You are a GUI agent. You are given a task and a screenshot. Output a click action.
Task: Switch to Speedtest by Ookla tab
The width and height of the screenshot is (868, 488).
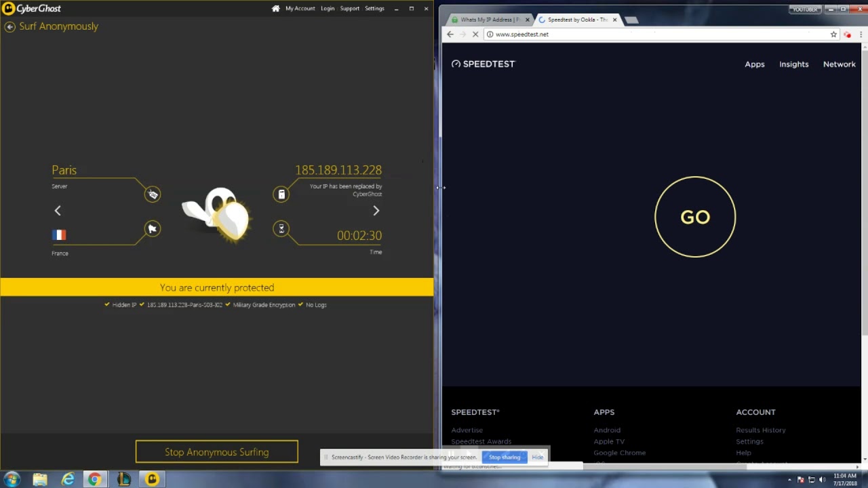[x=576, y=20]
